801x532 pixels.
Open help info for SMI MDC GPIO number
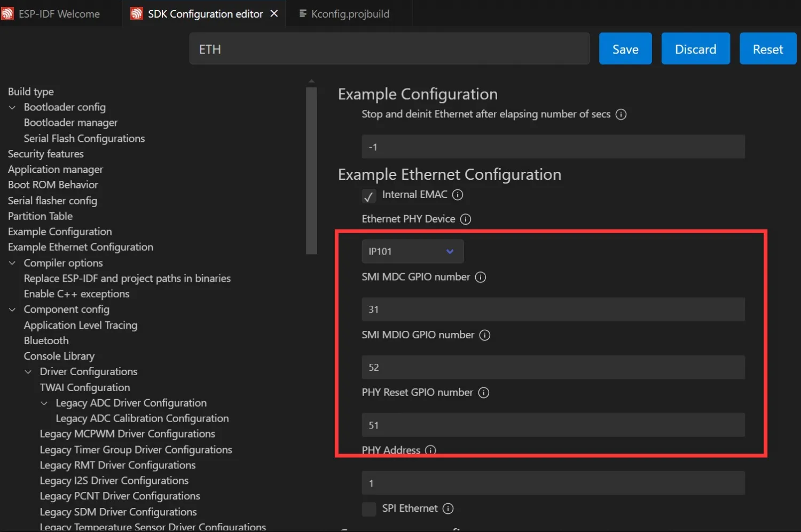(x=480, y=277)
